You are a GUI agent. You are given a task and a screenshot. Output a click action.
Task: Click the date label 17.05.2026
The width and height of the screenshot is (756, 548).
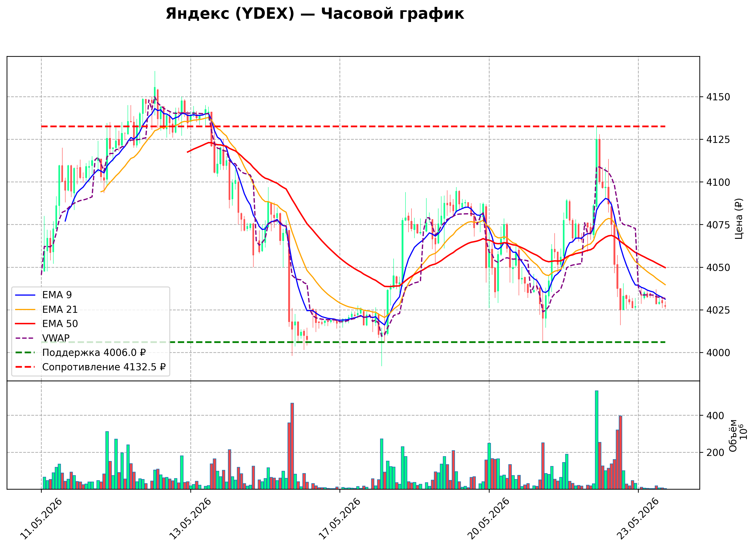tap(340, 519)
